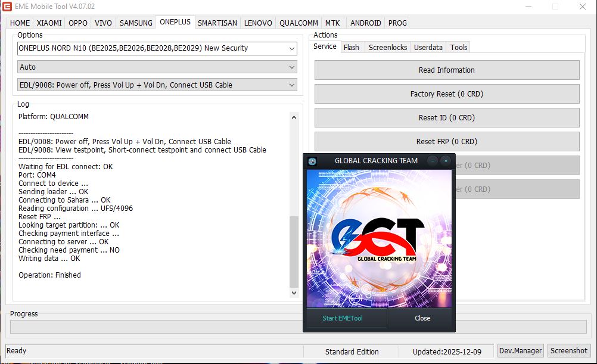Select the QUALCOMM tab
Screen dimensions: 597x364
[x=298, y=23]
